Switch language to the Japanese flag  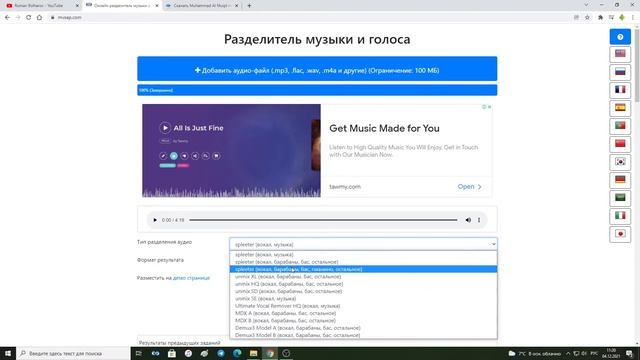tap(620, 234)
